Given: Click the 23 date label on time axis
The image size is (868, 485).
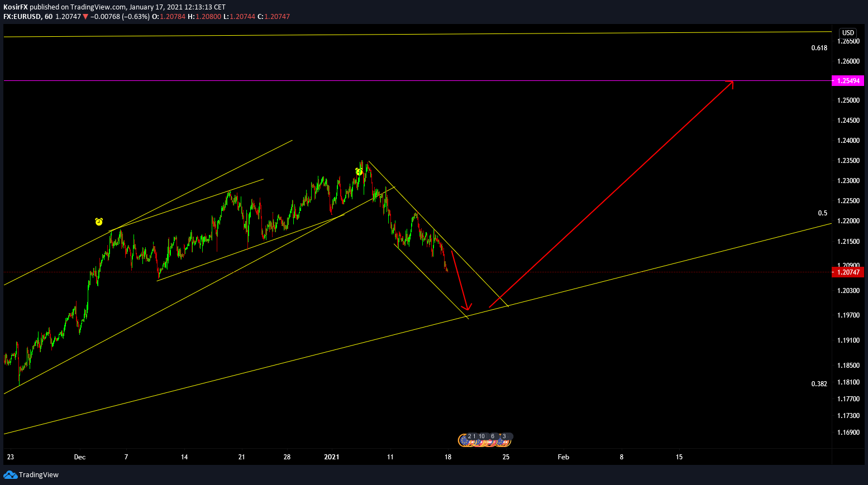Looking at the screenshot, I should 10,457.
